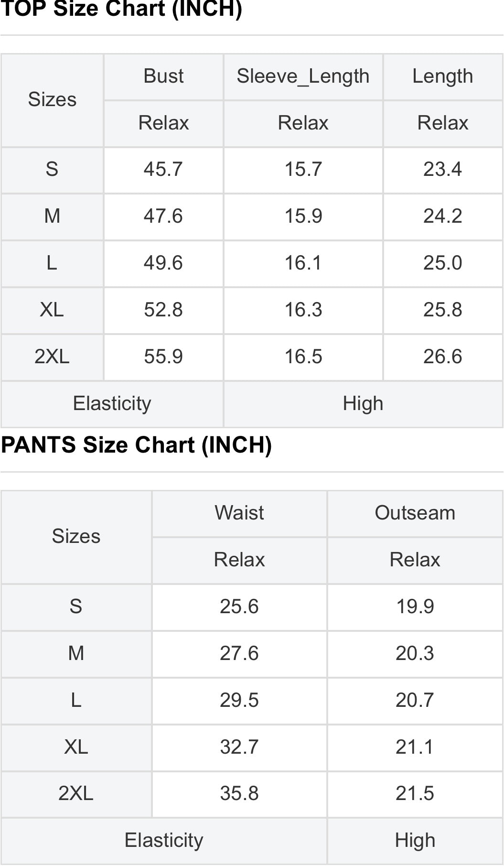This screenshot has height=866, width=504.
Task: Select the Waist column header
Action: click(239, 513)
